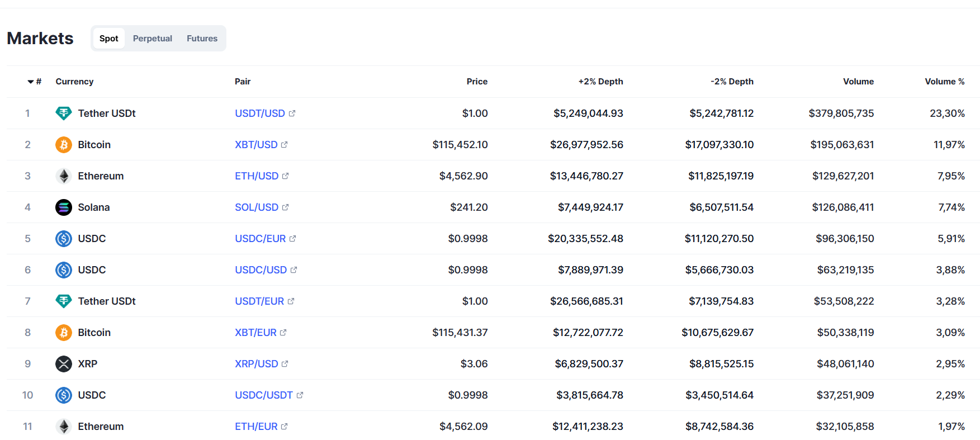Select the Spot markets tab
This screenshot has height=440, width=980.
(108, 39)
